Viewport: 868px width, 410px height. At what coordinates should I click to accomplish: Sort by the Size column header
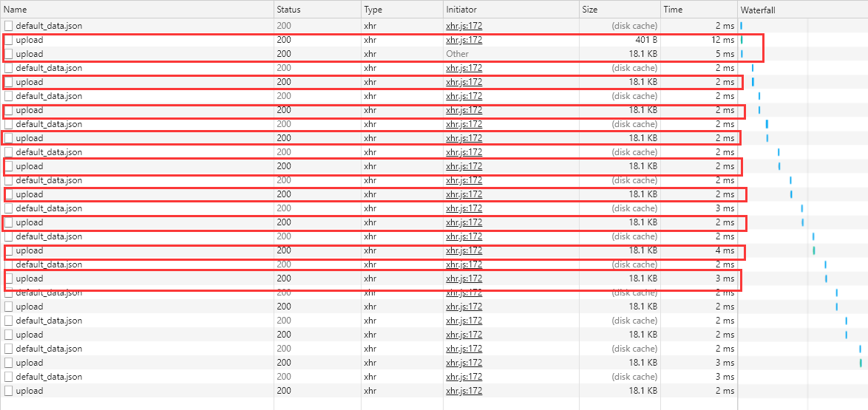pos(589,10)
